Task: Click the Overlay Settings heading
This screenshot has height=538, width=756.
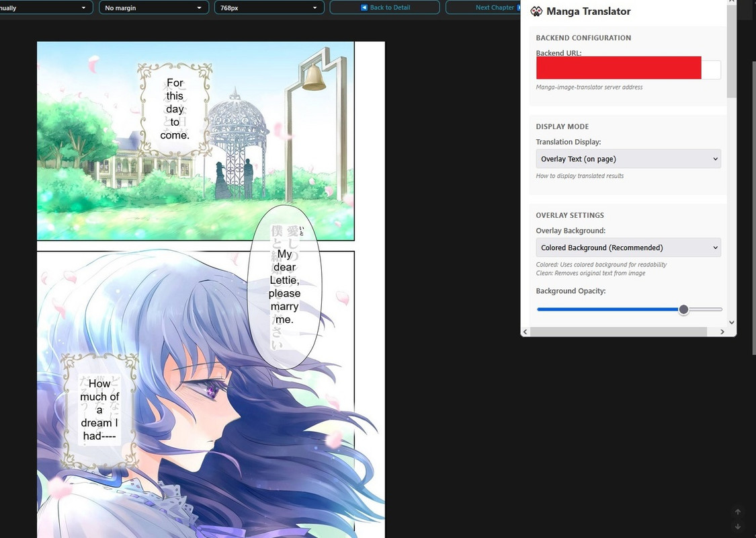Action: [x=570, y=215]
